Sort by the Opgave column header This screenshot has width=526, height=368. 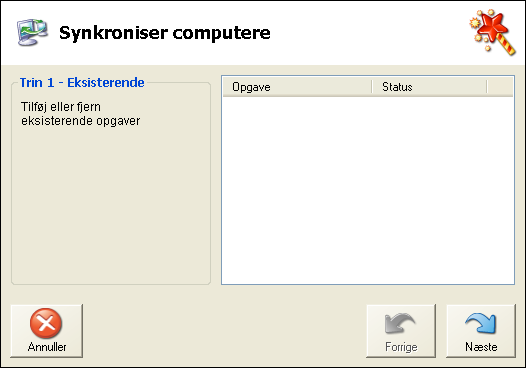(x=297, y=87)
